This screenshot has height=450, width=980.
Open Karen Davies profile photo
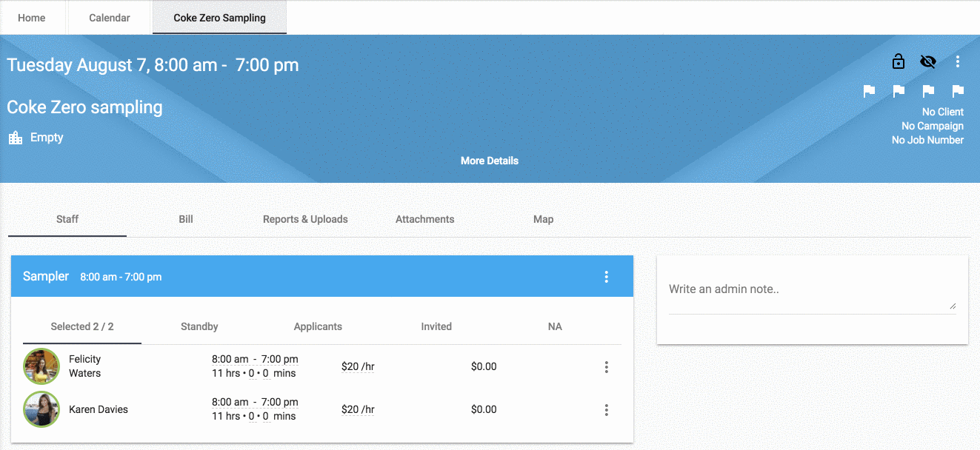point(41,409)
